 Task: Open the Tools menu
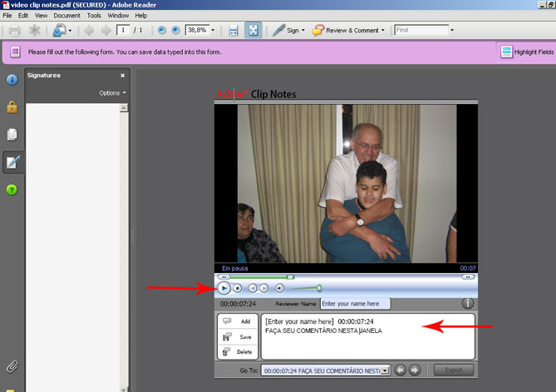[x=94, y=15]
